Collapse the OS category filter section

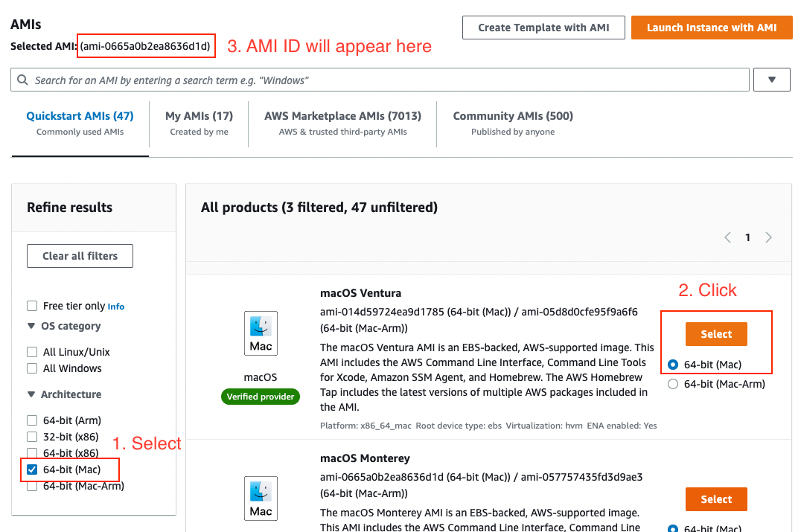click(31, 326)
